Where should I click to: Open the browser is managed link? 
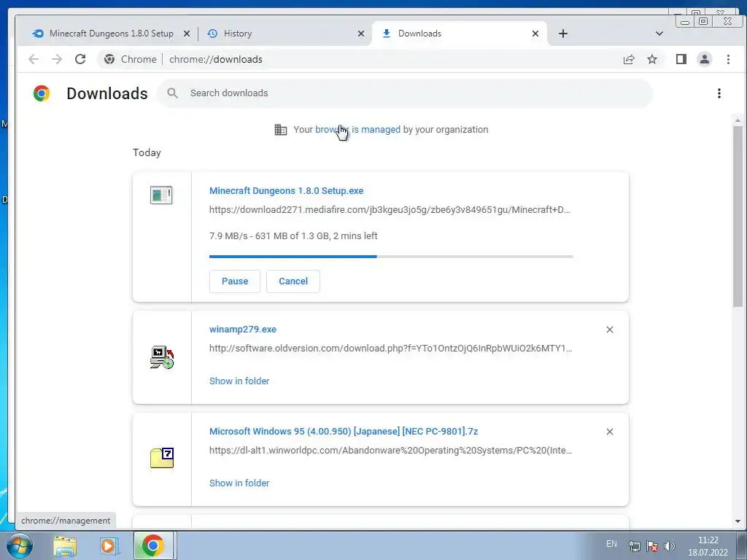click(x=357, y=130)
